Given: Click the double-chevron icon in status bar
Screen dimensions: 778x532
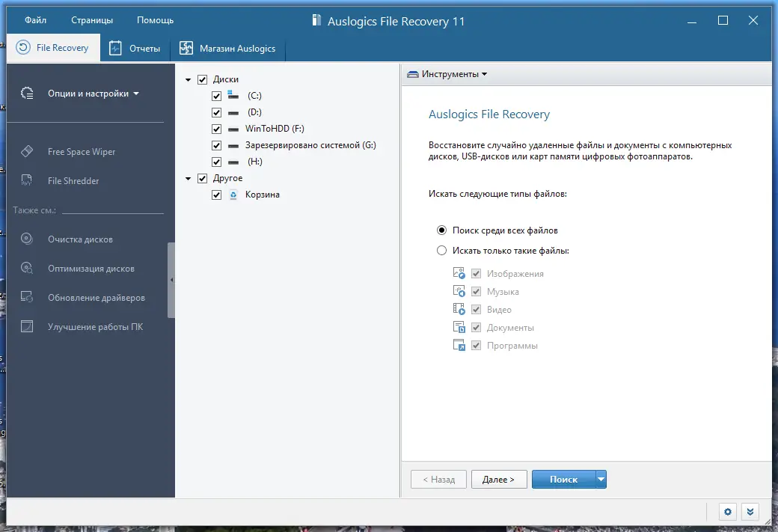Looking at the screenshot, I should pyautogui.click(x=750, y=512).
